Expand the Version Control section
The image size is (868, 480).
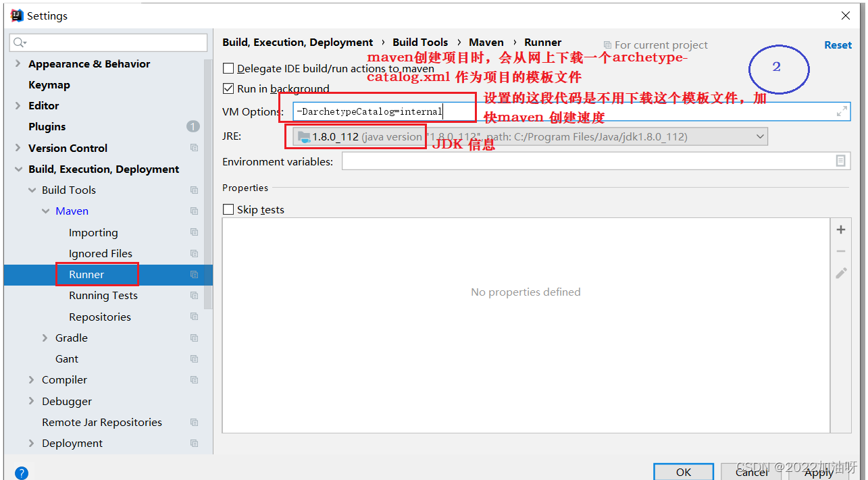coord(18,148)
